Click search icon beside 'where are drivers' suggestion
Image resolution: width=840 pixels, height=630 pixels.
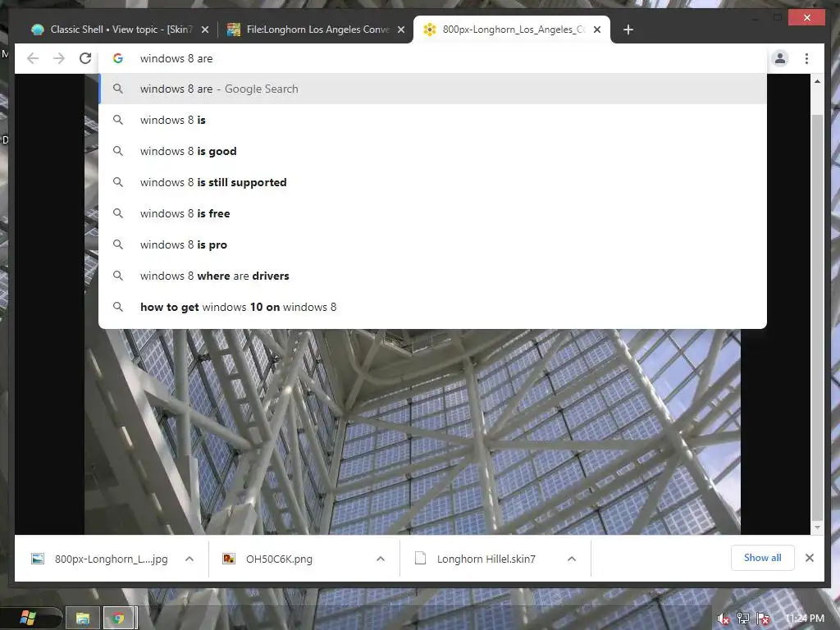click(x=118, y=276)
